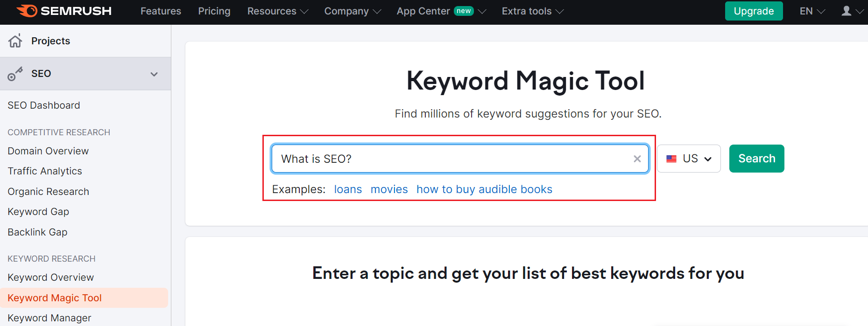Click the Semrush logo
The height and width of the screenshot is (326, 868).
click(64, 11)
